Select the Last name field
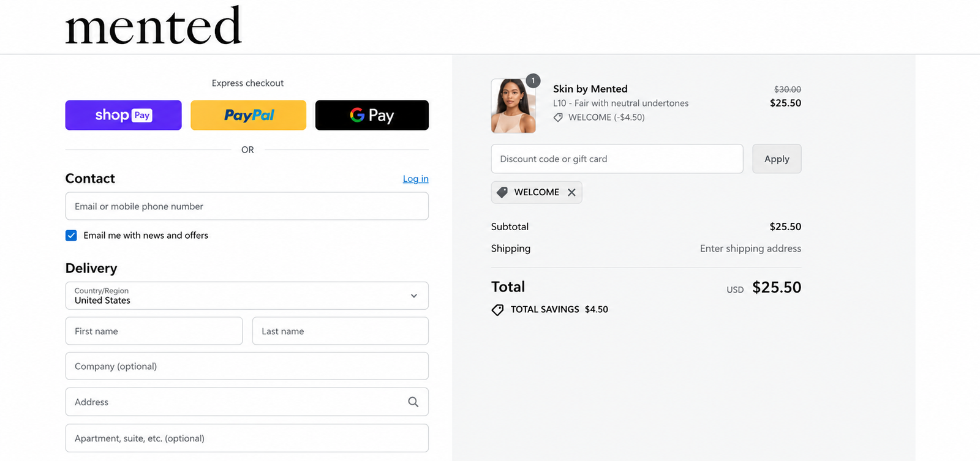 coord(341,331)
